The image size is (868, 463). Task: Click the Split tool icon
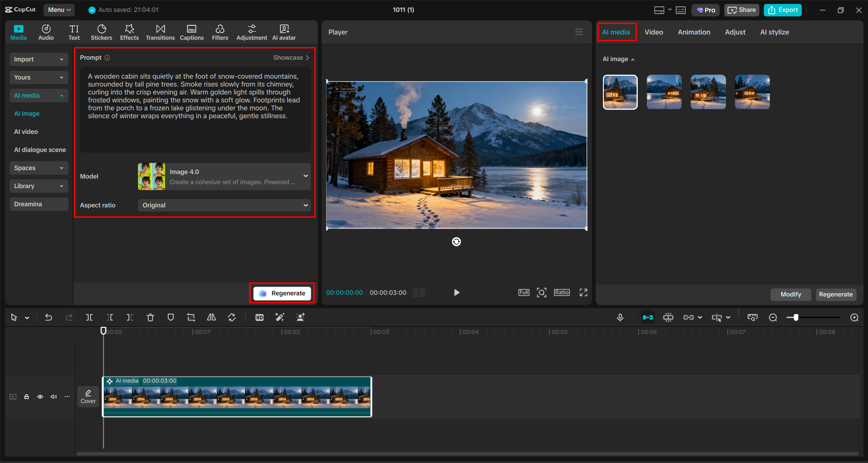(x=89, y=318)
